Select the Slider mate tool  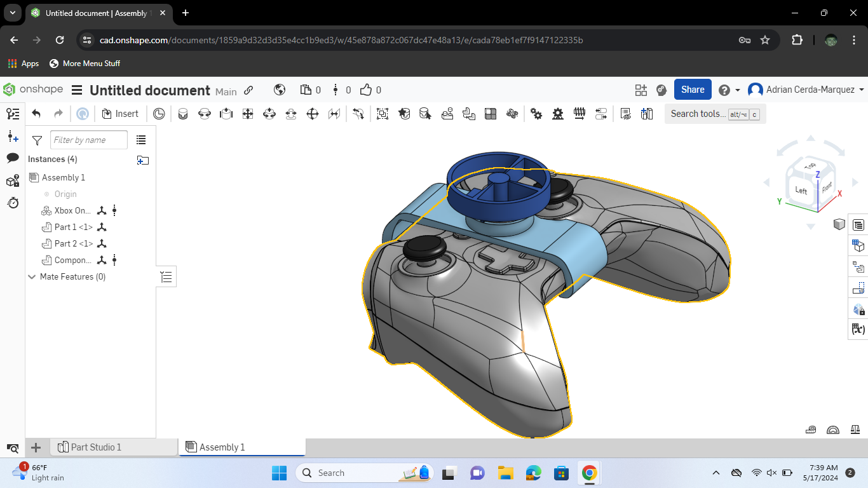coord(226,114)
